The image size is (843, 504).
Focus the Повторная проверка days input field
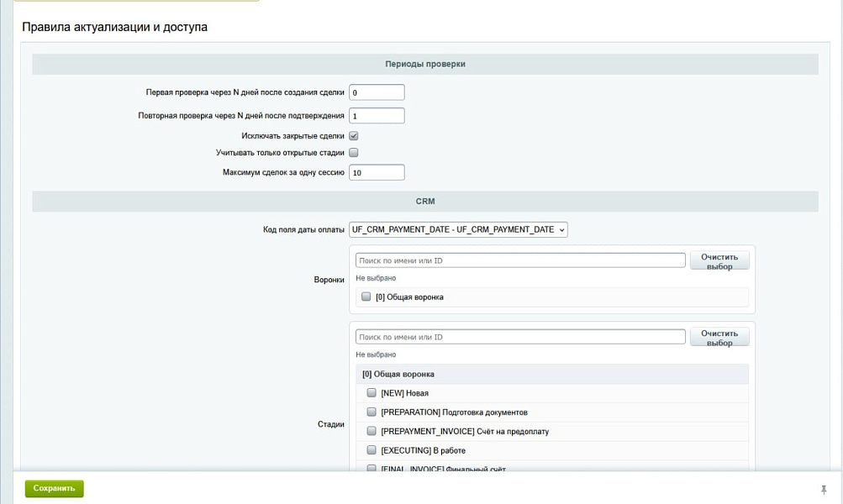377,116
